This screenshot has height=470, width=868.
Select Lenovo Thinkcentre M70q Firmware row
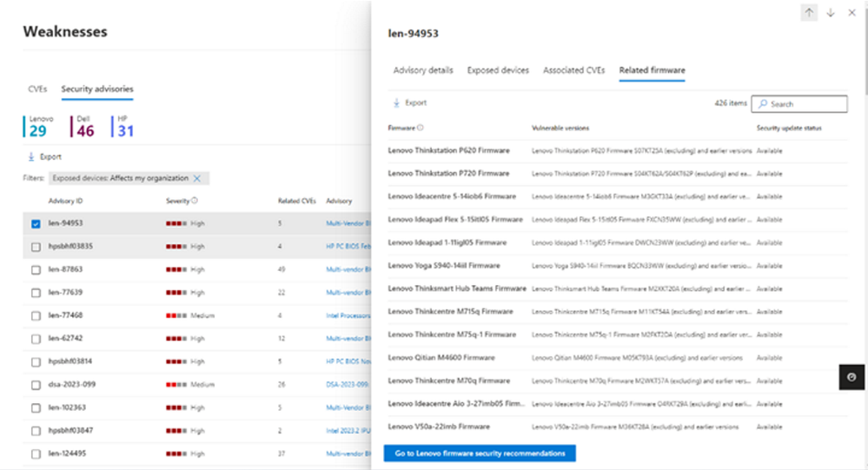(x=618, y=381)
